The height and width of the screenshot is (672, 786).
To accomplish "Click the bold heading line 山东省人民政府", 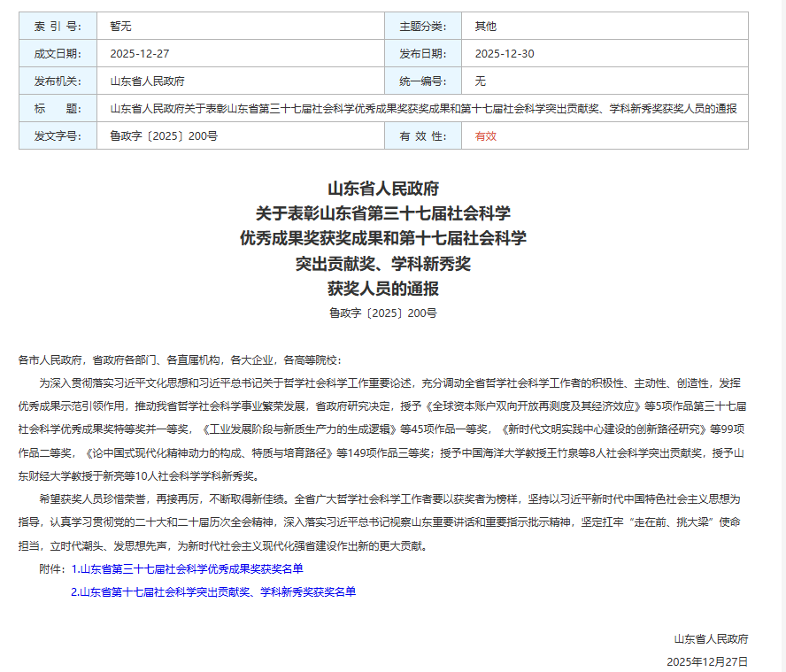I will [383, 189].
